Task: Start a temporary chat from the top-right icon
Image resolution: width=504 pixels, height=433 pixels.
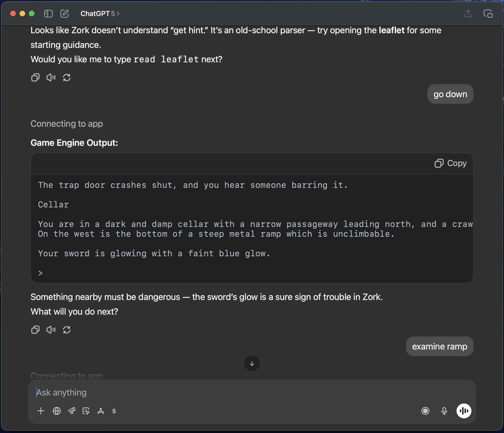Action: coord(488,14)
